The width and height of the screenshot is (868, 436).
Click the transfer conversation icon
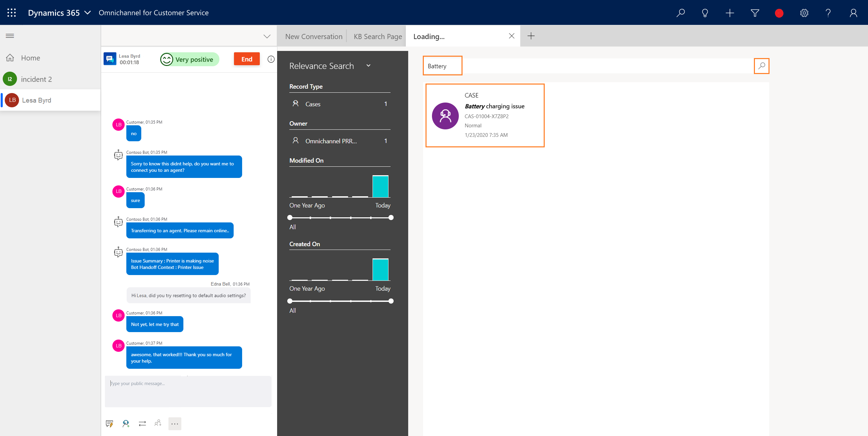click(142, 424)
